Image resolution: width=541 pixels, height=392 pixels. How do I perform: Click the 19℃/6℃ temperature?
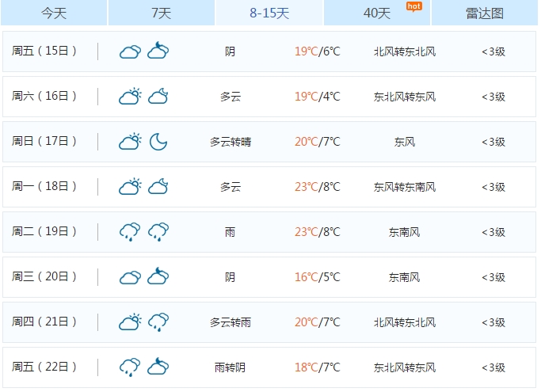[318, 51]
